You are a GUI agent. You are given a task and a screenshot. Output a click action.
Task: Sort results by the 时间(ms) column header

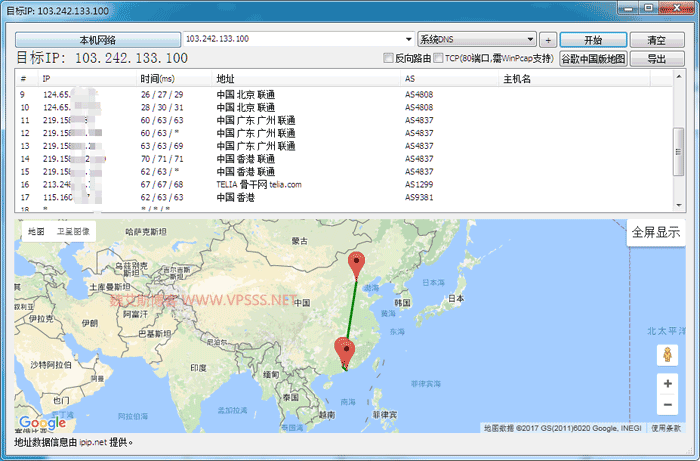coord(157,78)
